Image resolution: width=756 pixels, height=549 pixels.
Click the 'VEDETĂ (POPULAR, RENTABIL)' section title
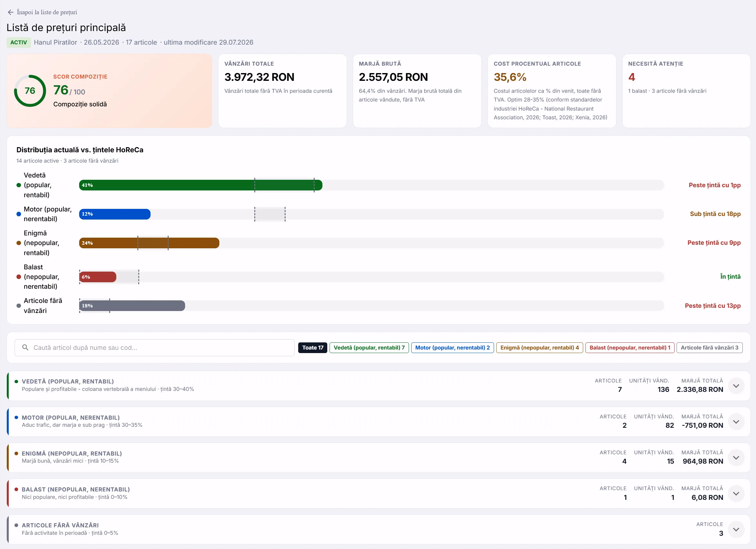tap(68, 382)
